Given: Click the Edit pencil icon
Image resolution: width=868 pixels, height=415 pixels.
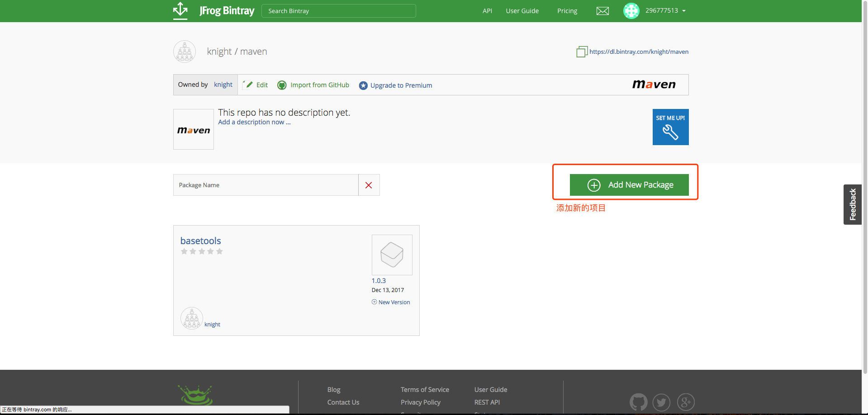Looking at the screenshot, I should click(248, 85).
